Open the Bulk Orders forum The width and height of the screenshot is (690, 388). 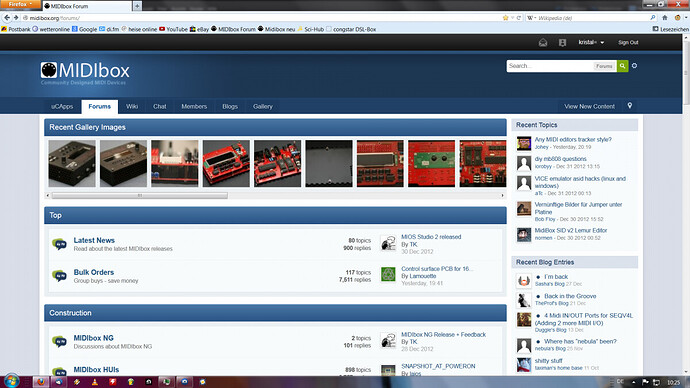pos(94,272)
